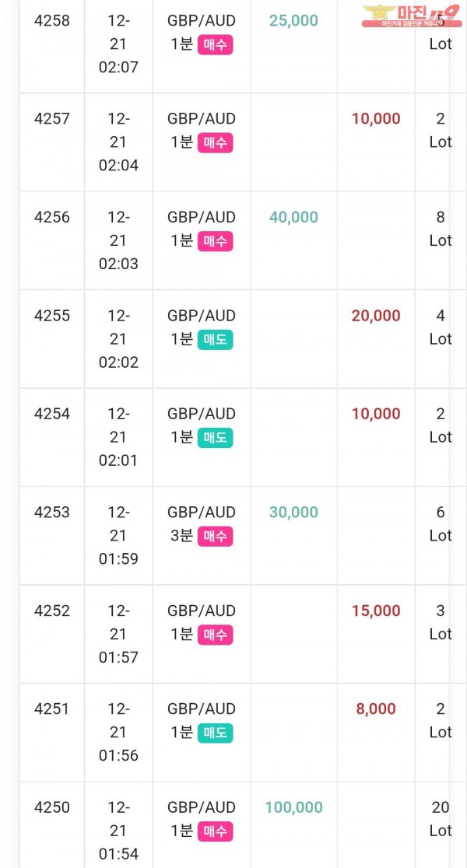Click the 12-21 01:59 timestamp

coord(118,536)
